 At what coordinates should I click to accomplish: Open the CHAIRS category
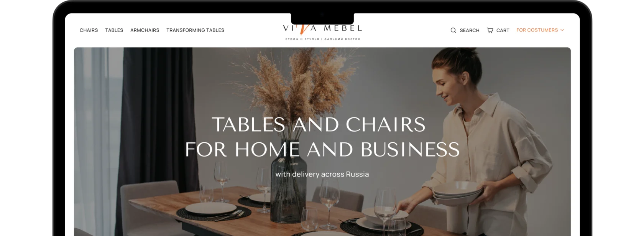pos(89,30)
